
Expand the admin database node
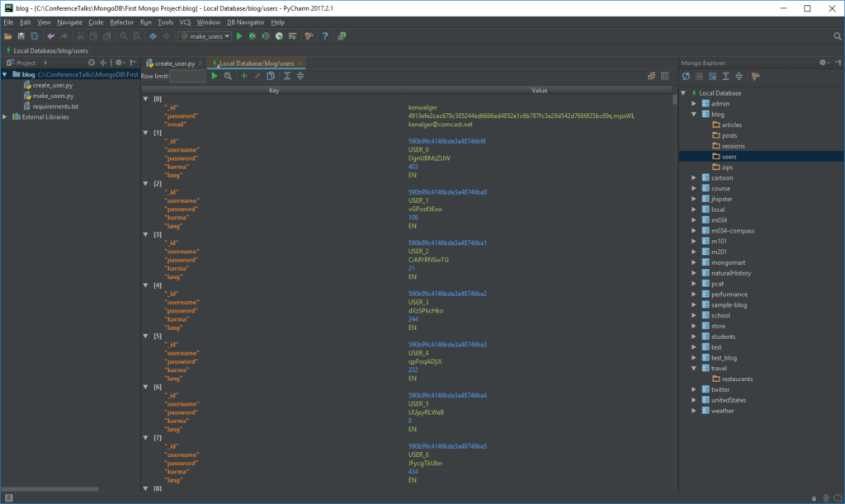pos(694,103)
